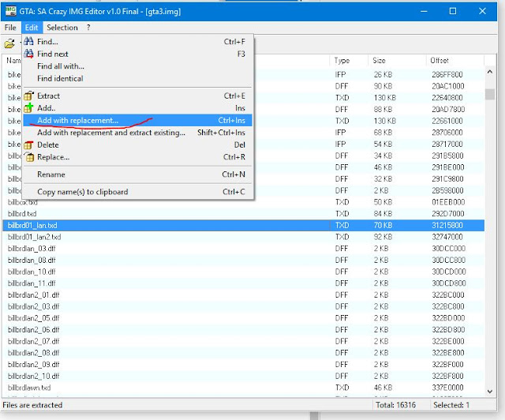Choose Copy name(s) to clipboard
Screen dimensions: 505x420
(x=137, y=192)
